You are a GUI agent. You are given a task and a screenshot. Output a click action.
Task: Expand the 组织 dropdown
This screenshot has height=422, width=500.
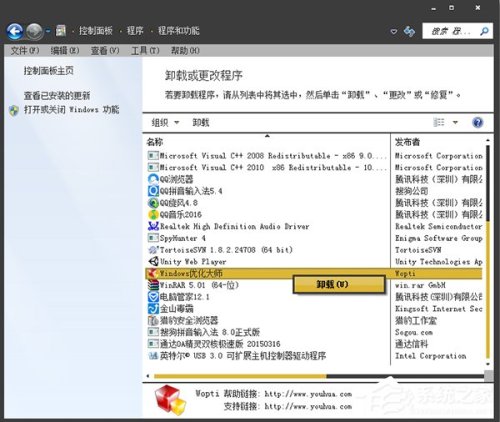pyautogui.click(x=165, y=123)
